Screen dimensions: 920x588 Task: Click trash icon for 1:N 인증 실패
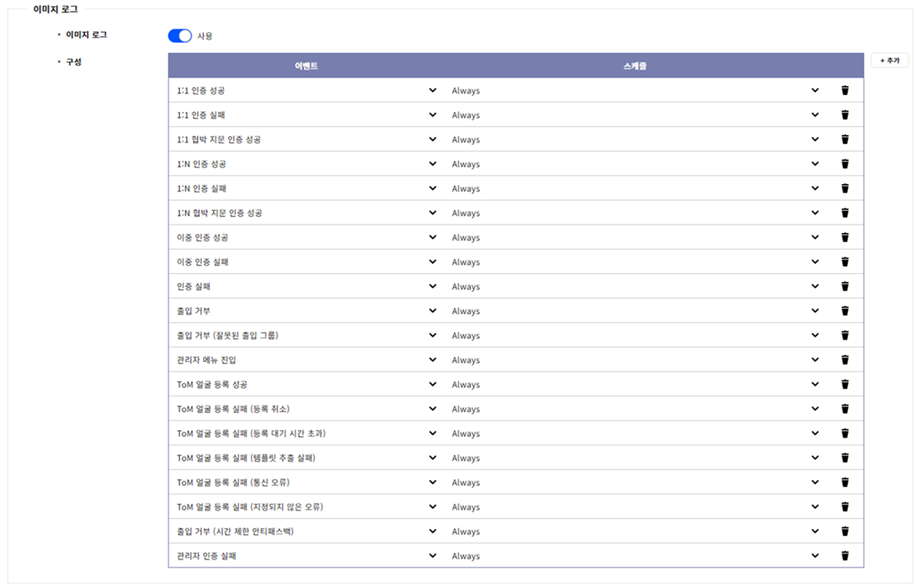(845, 189)
